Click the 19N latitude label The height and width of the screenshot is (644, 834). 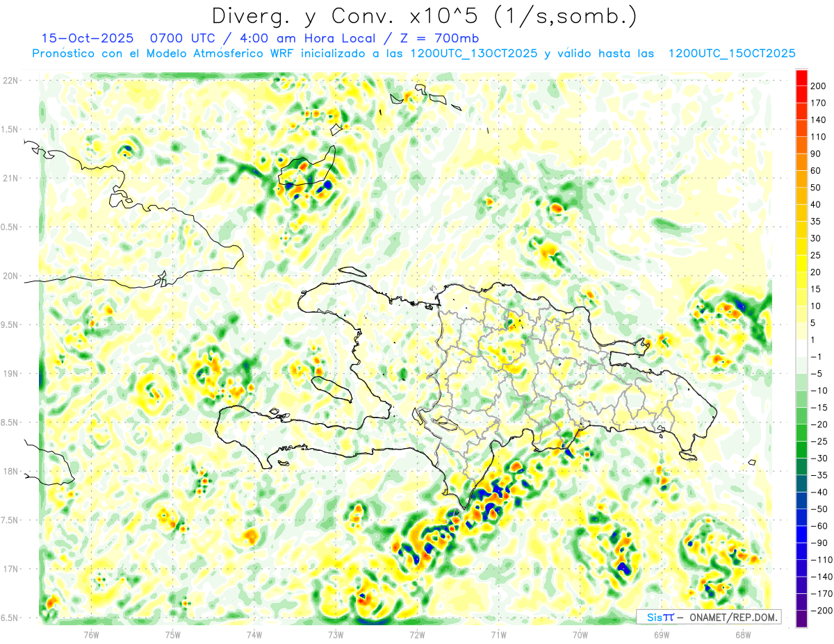[10, 374]
